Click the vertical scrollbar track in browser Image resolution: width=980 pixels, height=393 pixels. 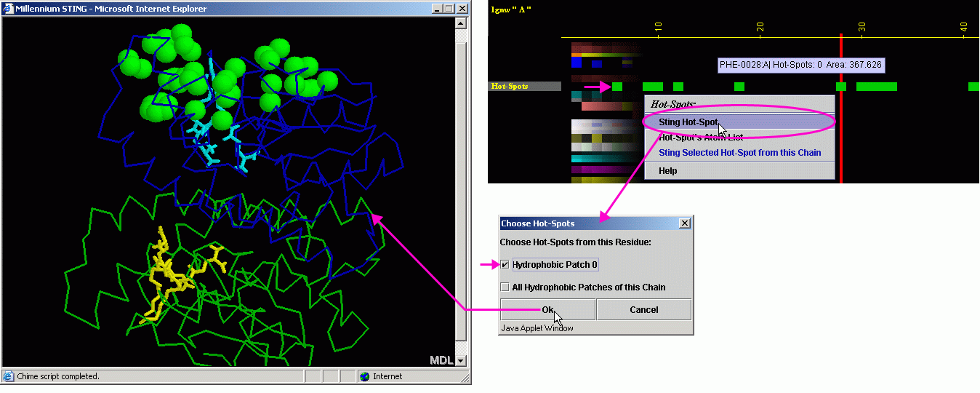(460, 191)
